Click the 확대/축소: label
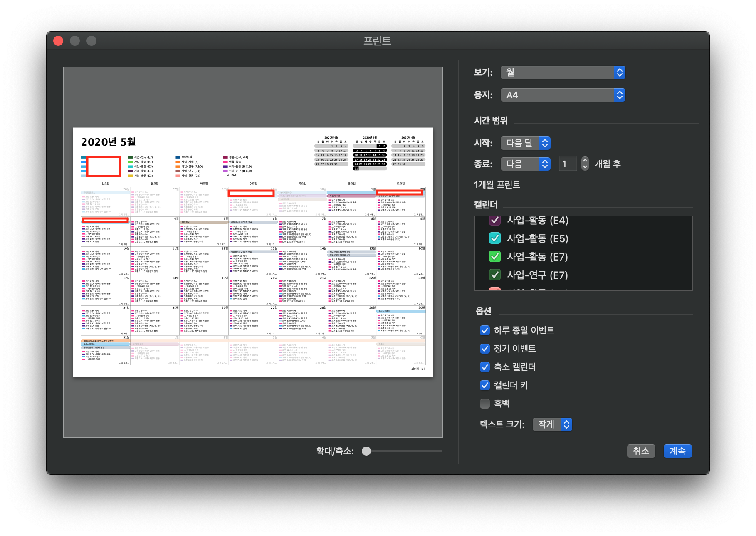This screenshot has width=756, height=536. coord(335,451)
